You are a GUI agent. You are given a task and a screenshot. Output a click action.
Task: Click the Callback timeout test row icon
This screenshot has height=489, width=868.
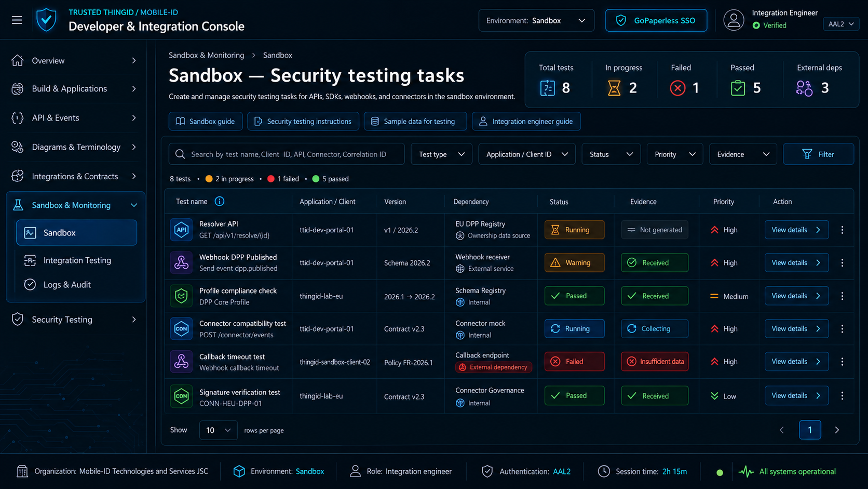coord(181,362)
